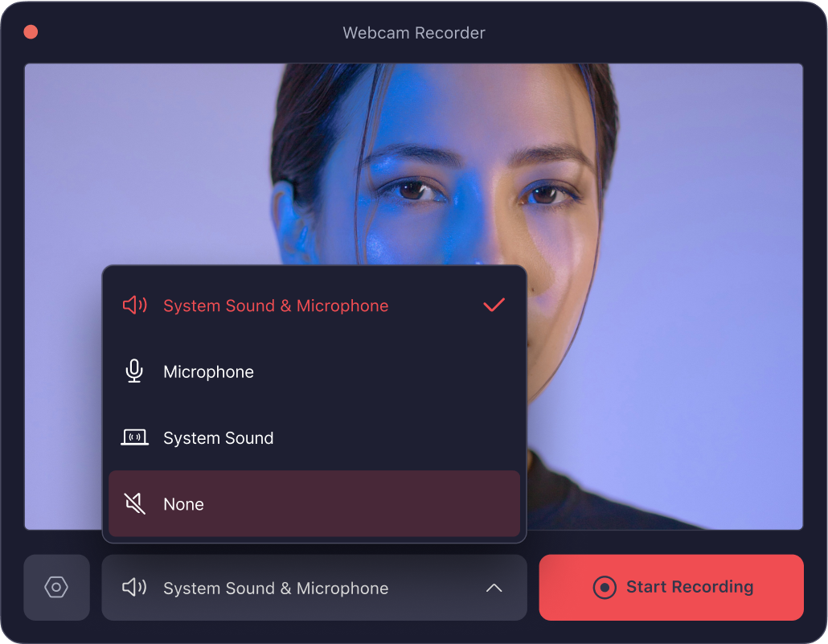Click the muted speaker icon beside None

[134, 503]
